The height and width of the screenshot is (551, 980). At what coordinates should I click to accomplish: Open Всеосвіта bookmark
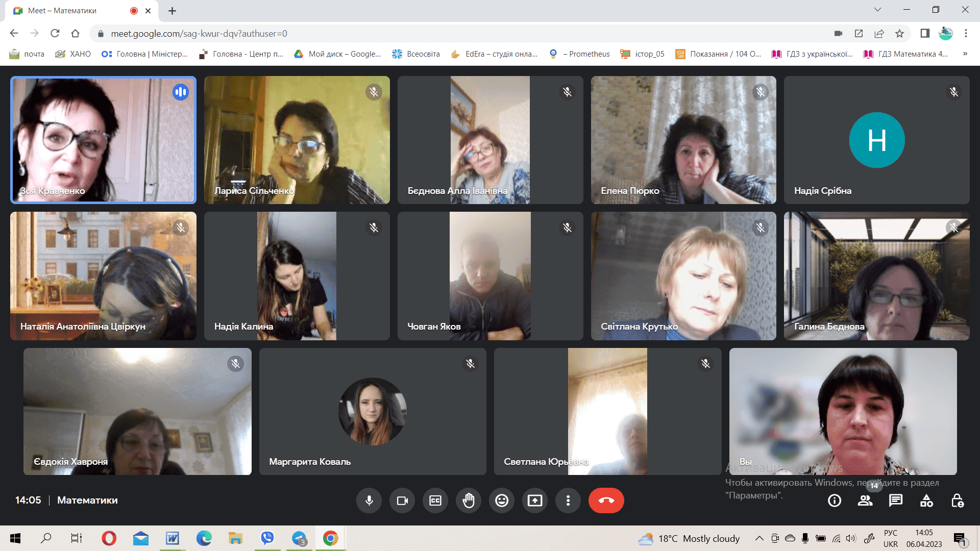click(x=415, y=54)
